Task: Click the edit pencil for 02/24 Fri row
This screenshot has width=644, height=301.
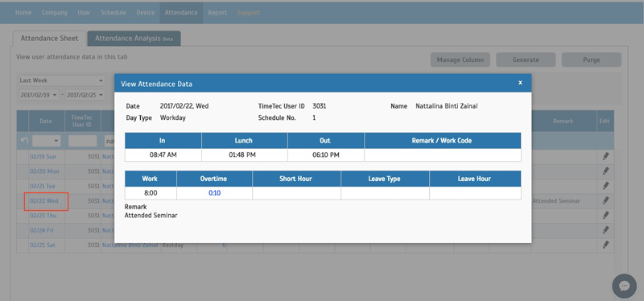Action: (x=605, y=230)
